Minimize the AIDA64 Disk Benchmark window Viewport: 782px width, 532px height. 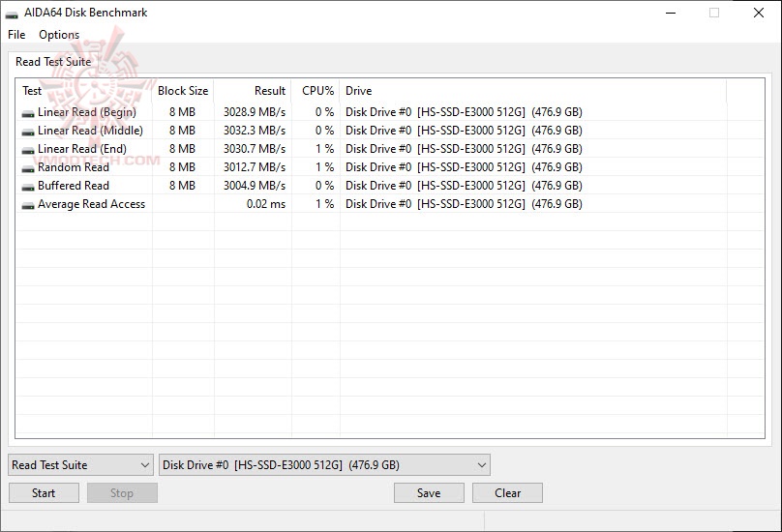(671, 13)
